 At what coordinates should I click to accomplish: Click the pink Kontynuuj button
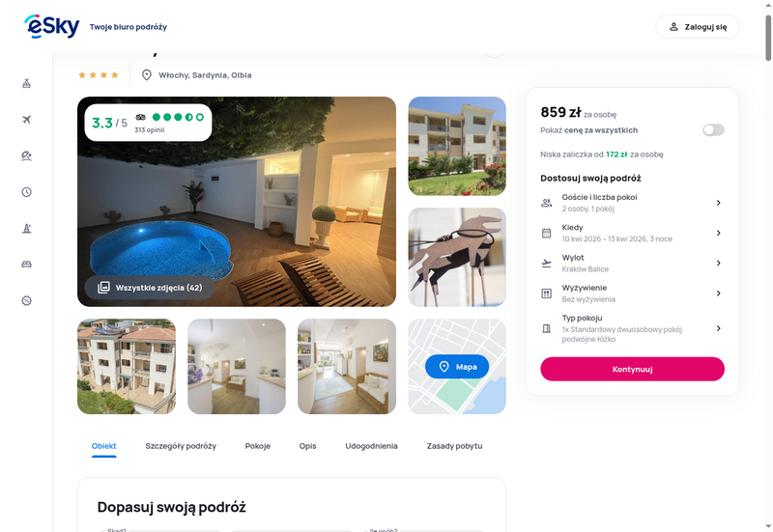click(x=632, y=369)
